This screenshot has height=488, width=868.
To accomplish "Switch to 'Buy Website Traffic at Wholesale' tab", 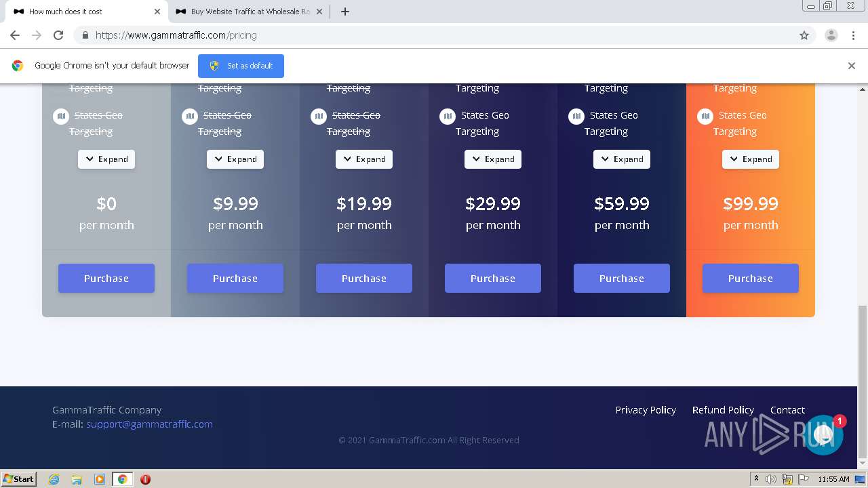I will tap(248, 12).
